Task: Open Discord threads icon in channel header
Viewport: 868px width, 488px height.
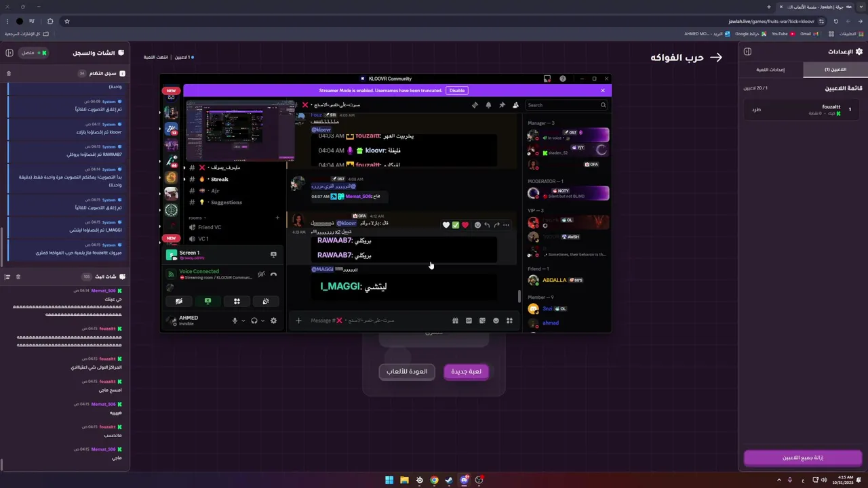Action: 475,105
